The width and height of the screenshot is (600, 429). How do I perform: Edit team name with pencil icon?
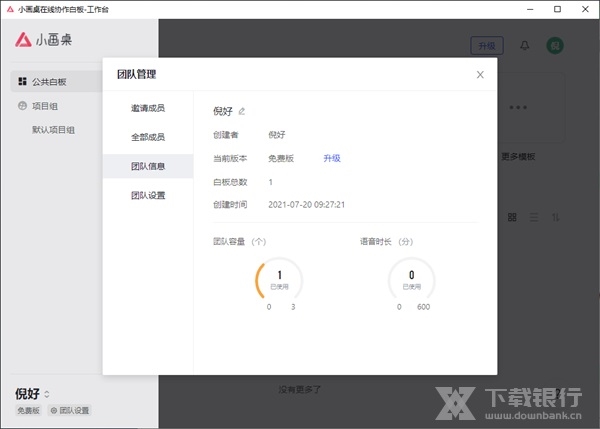(x=241, y=111)
